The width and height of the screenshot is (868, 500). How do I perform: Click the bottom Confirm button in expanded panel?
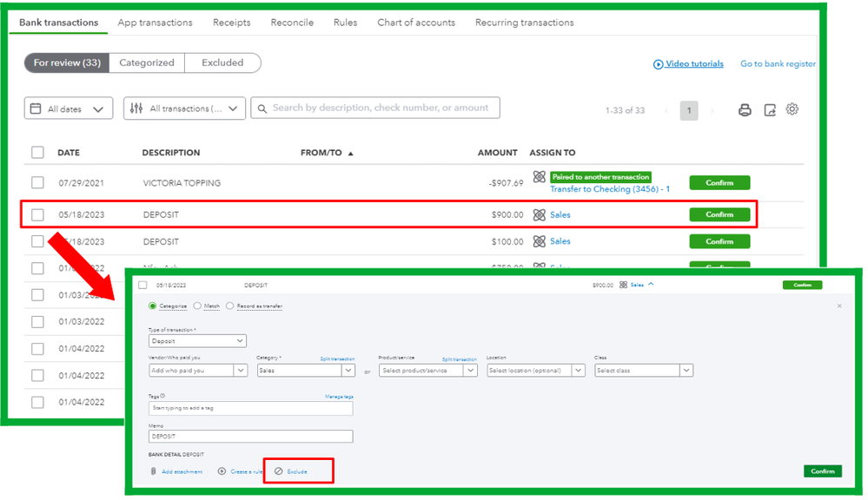[823, 471]
